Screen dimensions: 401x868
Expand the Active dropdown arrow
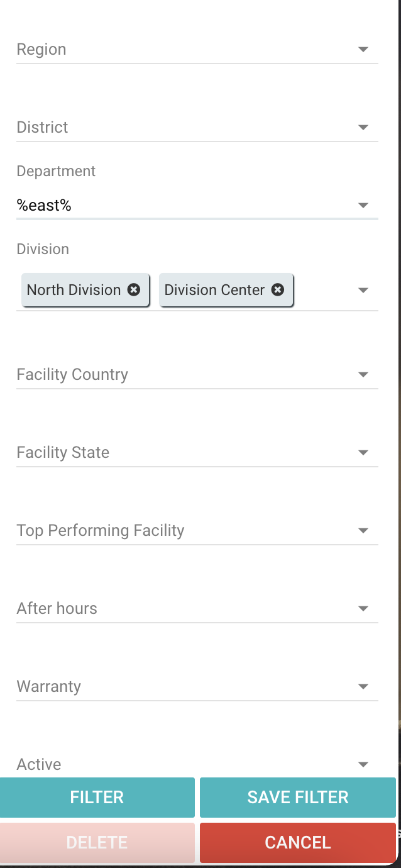[363, 765]
